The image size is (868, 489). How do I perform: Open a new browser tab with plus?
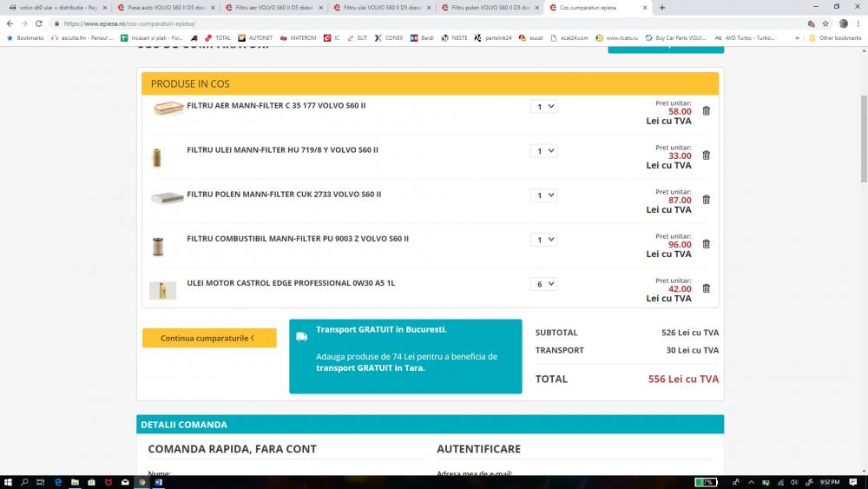662,8
